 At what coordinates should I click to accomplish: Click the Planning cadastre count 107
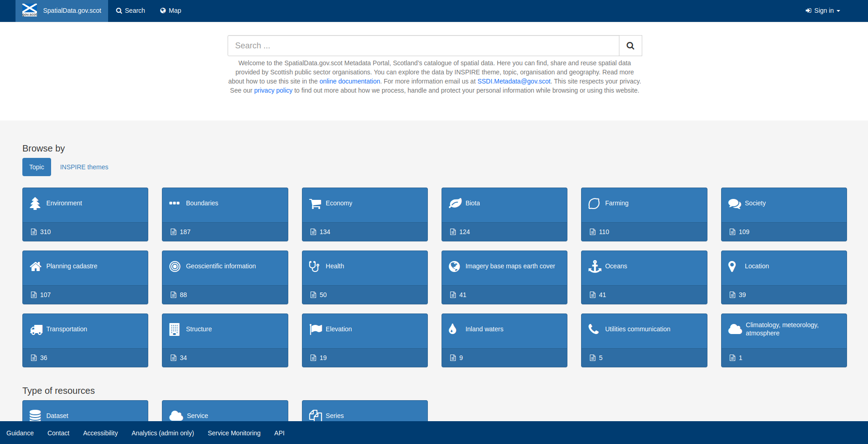[x=46, y=295]
